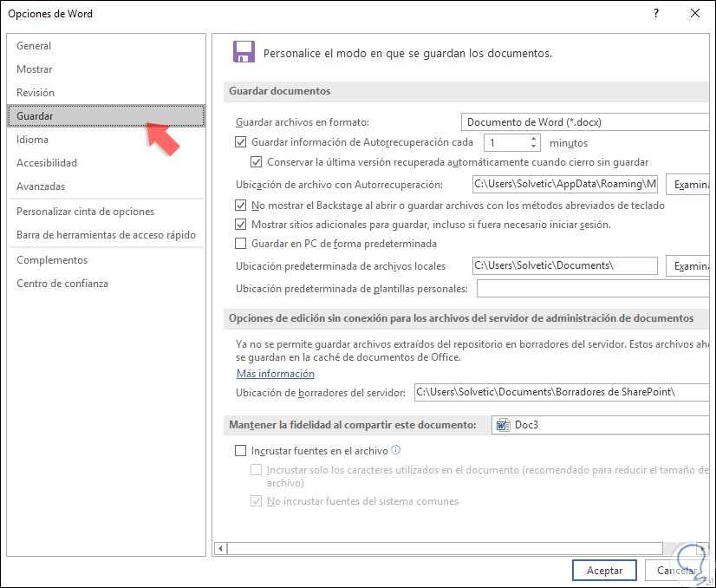Select Avanzadas in the sidebar
Screen dimensions: 716x588
[107, 186]
